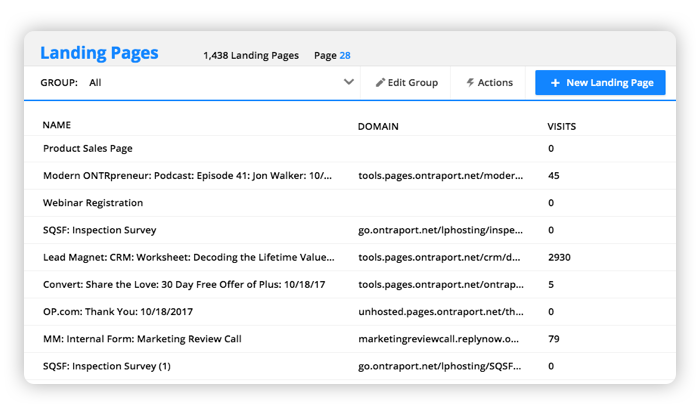Open OP.com: Thank You: 10/18/2017 page
The image size is (700, 415).
click(x=118, y=312)
